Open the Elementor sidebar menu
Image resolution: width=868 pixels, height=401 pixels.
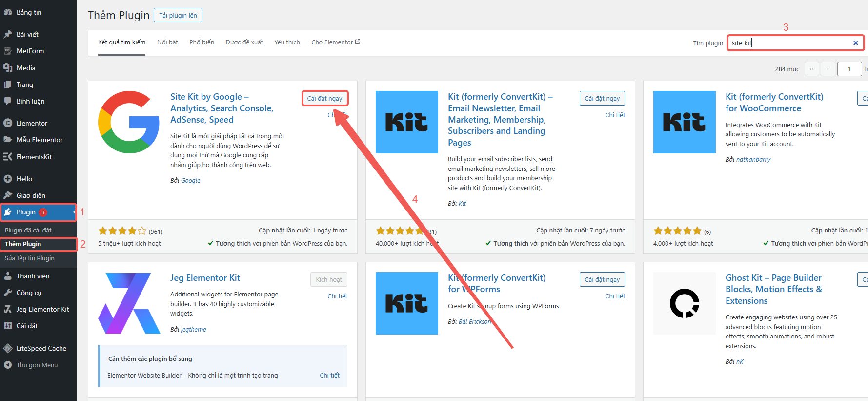32,123
